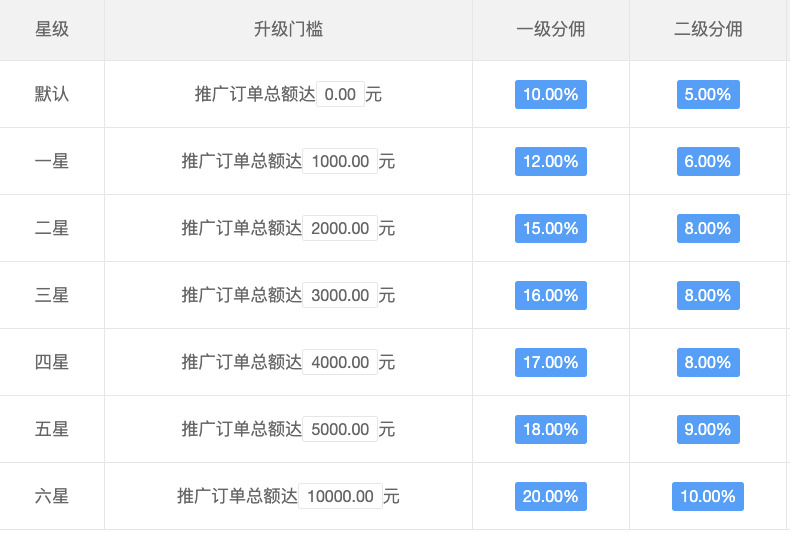Viewport: 790px width, 534px height.
Task: Click the 一级分佣 column header
Action: click(550, 29)
